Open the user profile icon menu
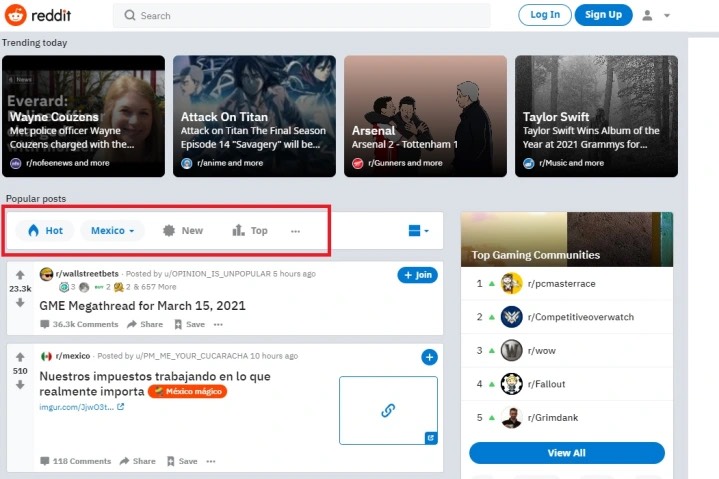This screenshot has width=719, height=479. click(x=647, y=16)
